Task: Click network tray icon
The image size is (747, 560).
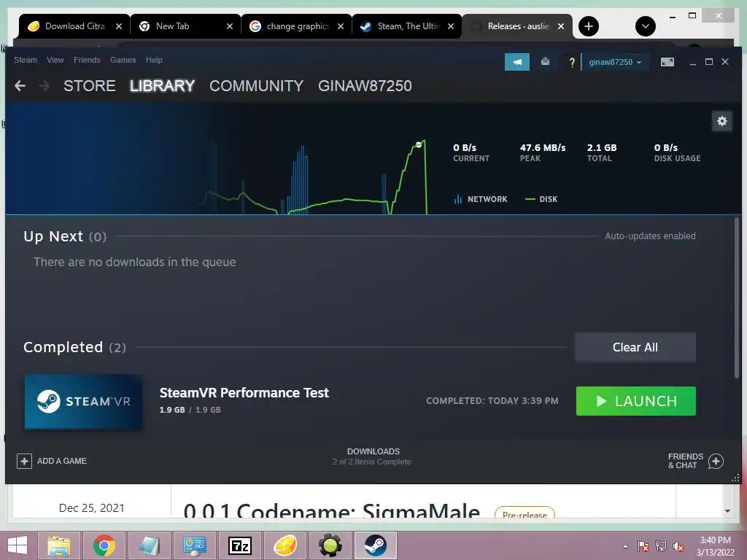Action: click(661, 546)
